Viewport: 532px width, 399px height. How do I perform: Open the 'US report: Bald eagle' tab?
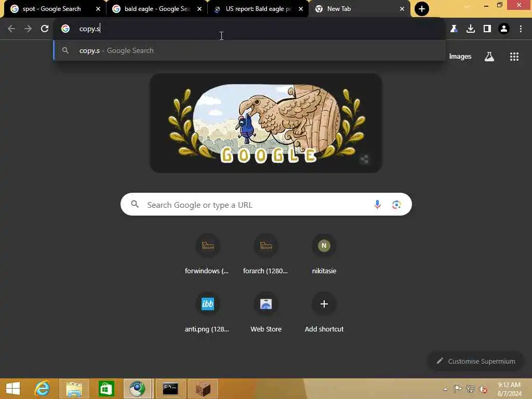point(258,9)
